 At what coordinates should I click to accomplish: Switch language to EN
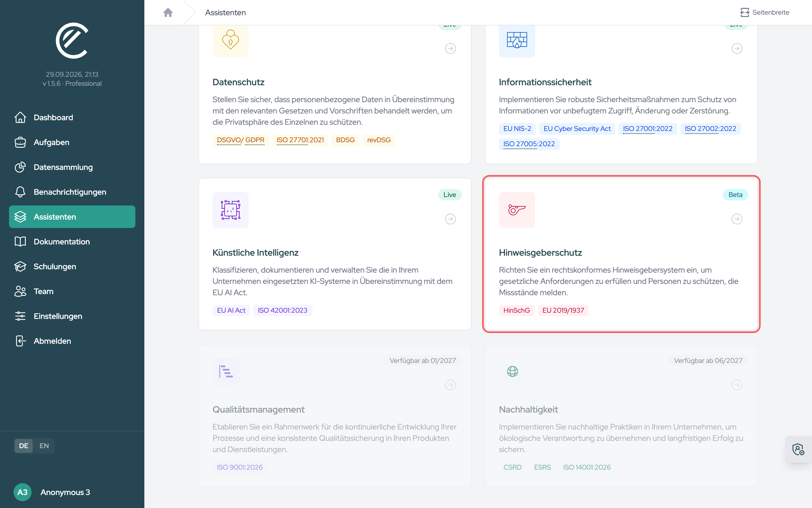point(44,446)
